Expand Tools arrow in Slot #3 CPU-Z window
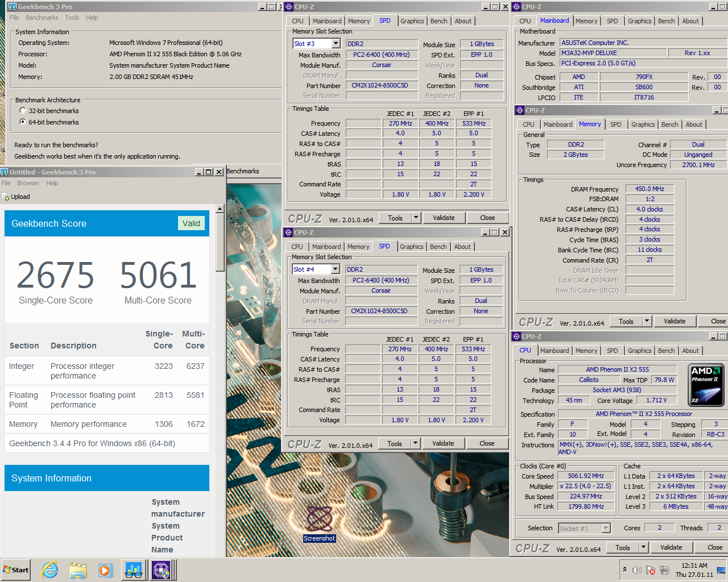The image size is (728, 582). 416,218
